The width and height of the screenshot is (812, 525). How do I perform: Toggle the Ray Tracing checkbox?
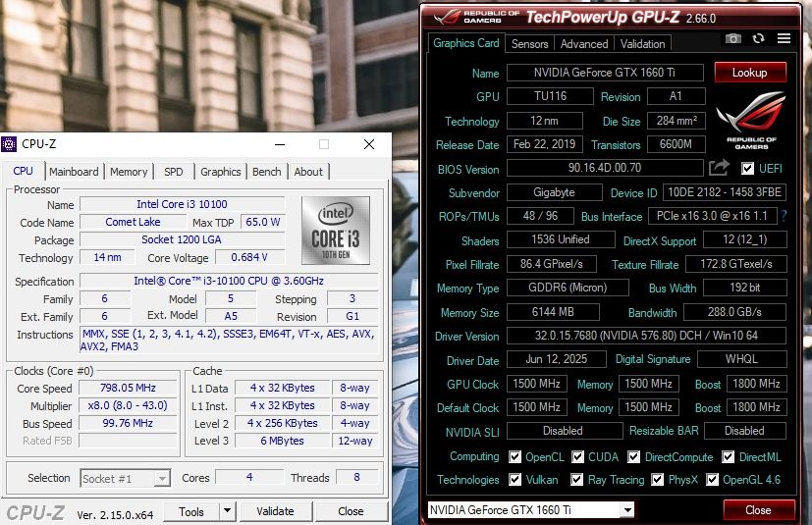pos(577,480)
